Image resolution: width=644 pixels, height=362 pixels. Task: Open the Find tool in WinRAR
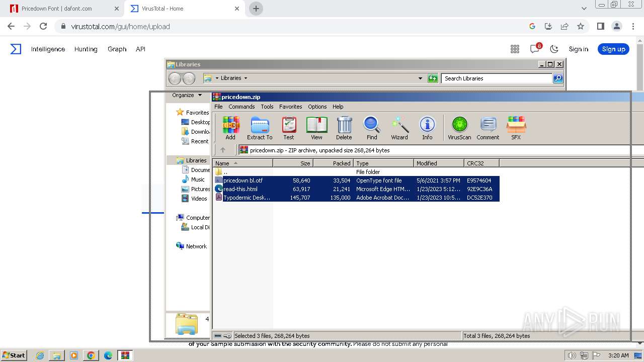(372, 128)
